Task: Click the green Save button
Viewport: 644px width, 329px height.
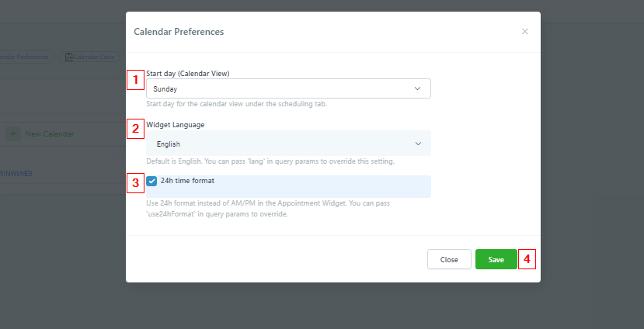Action: coord(496,259)
